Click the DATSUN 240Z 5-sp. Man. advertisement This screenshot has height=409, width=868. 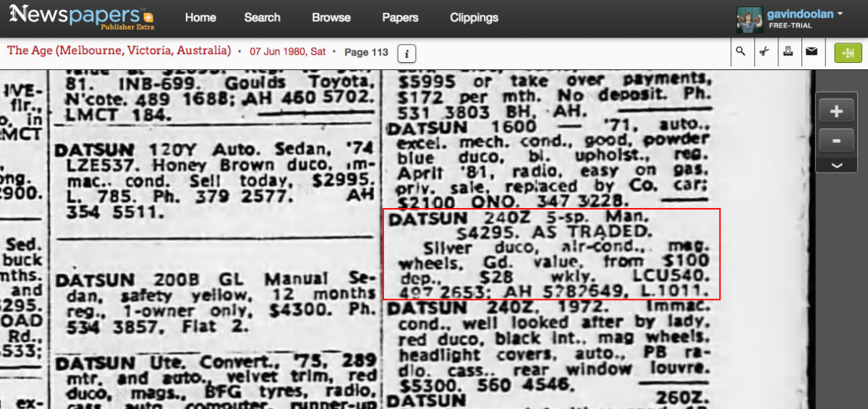coord(551,254)
